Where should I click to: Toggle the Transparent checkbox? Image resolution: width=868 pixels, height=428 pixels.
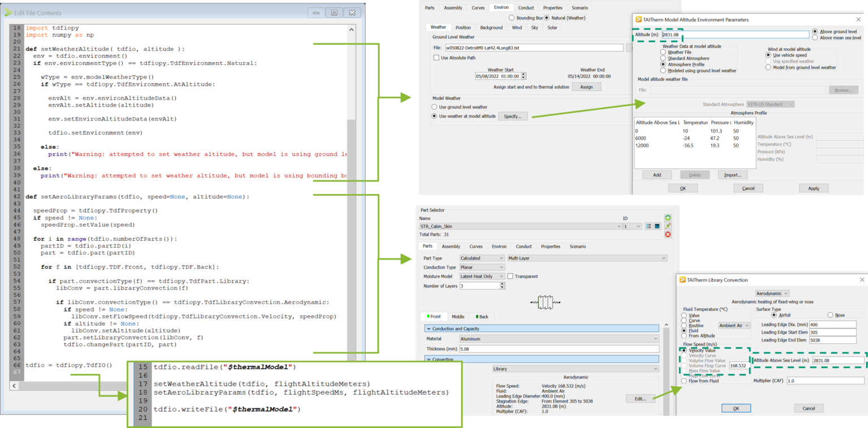point(510,276)
